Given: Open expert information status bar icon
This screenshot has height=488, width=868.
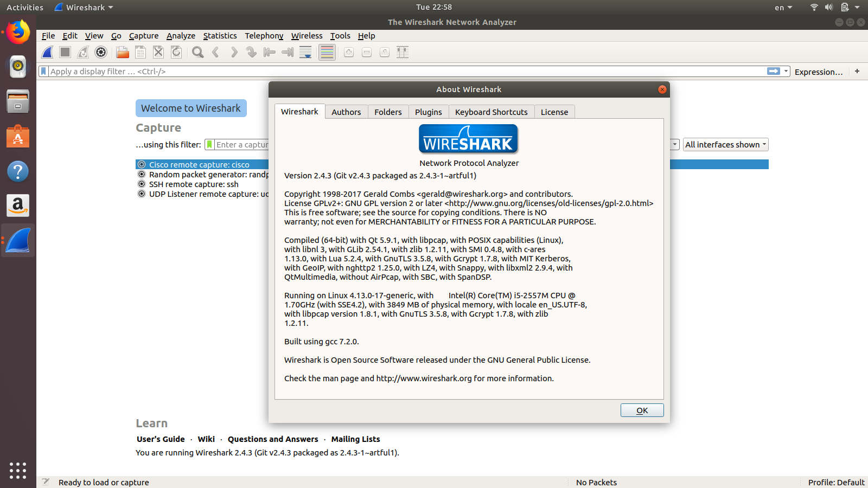Looking at the screenshot, I should pos(46,482).
